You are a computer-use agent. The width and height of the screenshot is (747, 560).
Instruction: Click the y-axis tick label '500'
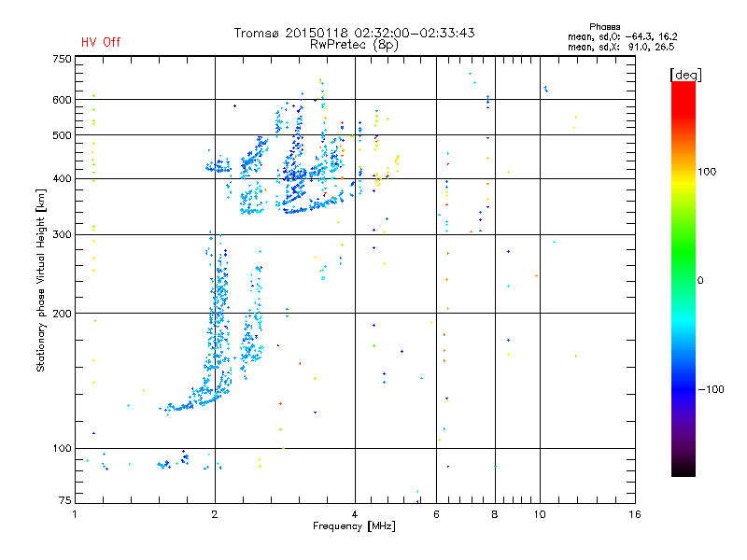click(62, 135)
